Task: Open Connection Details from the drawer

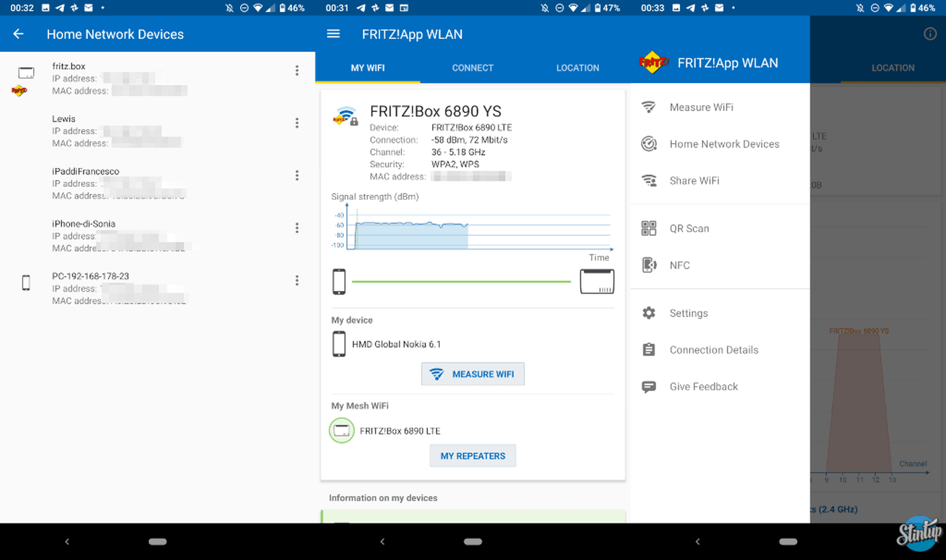Action: click(714, 349)
